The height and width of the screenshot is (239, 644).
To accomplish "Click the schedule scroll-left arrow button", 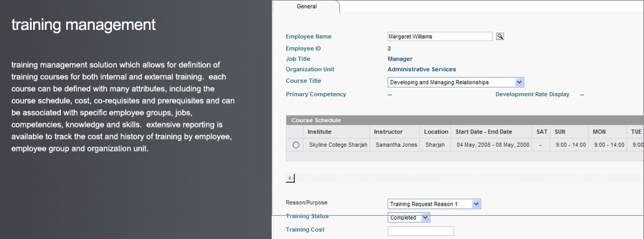I will [x=290, y=178].
